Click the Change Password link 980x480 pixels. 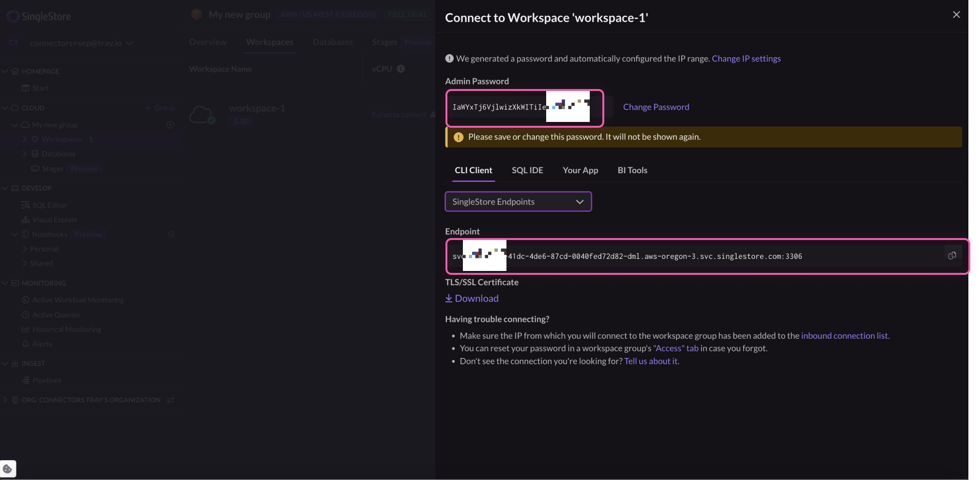click(656, 107)
